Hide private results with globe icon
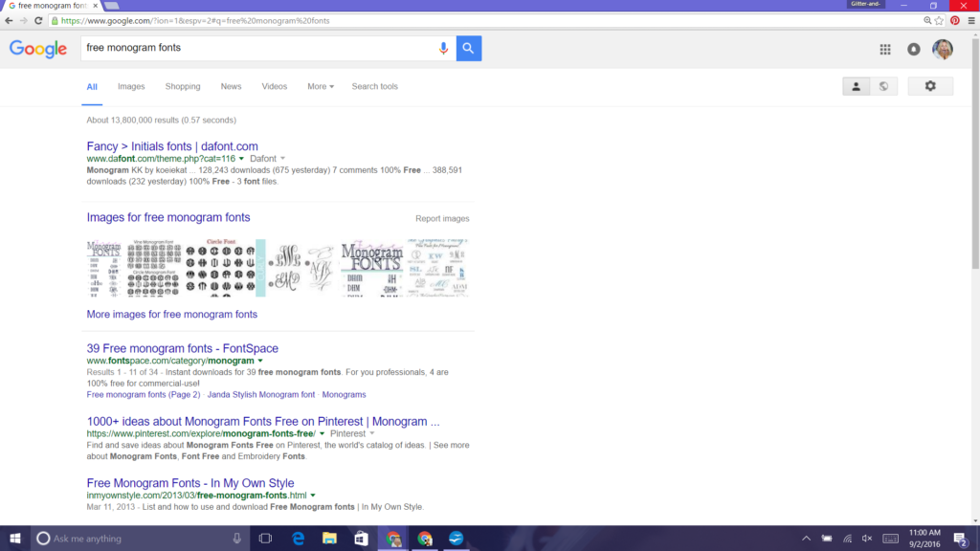 883,86
